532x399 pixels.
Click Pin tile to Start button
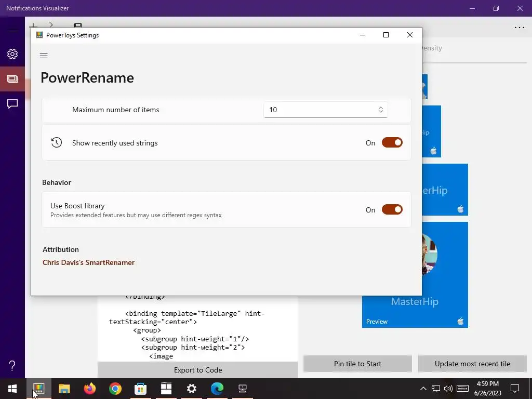pos(357,364)
